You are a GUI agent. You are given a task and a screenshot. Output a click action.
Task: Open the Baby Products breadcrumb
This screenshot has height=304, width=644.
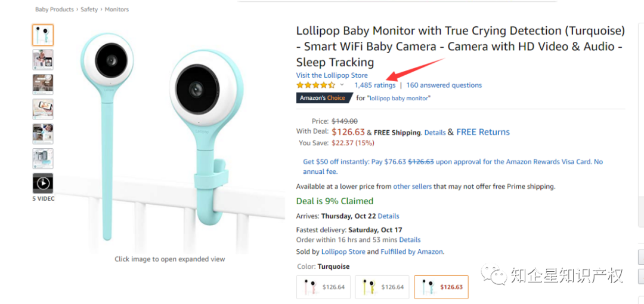54,10
